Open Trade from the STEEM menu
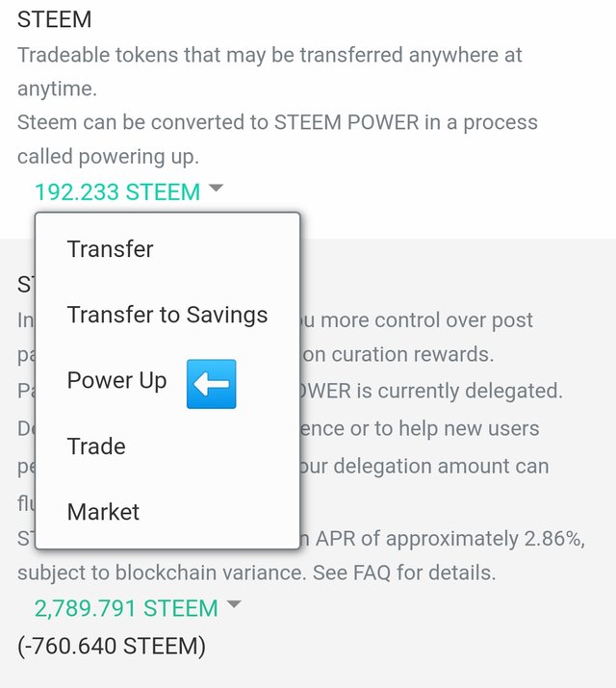The image size is (616, 688). pos(96,446)
